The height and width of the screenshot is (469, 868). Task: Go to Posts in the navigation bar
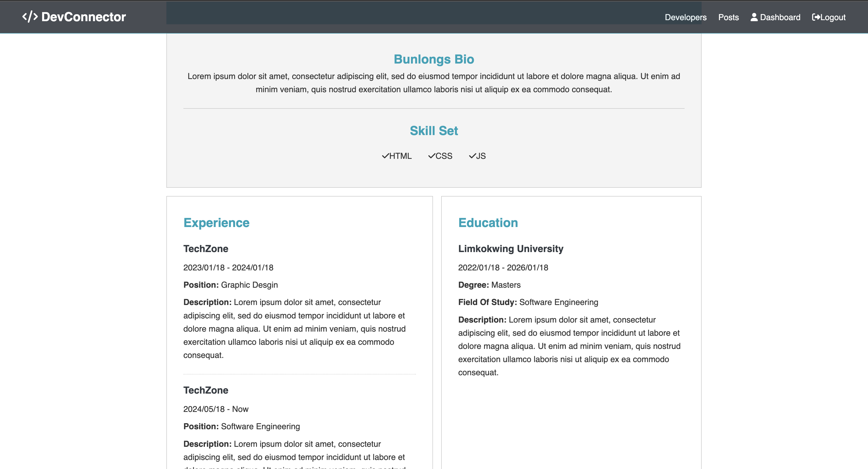click(728, 17)
